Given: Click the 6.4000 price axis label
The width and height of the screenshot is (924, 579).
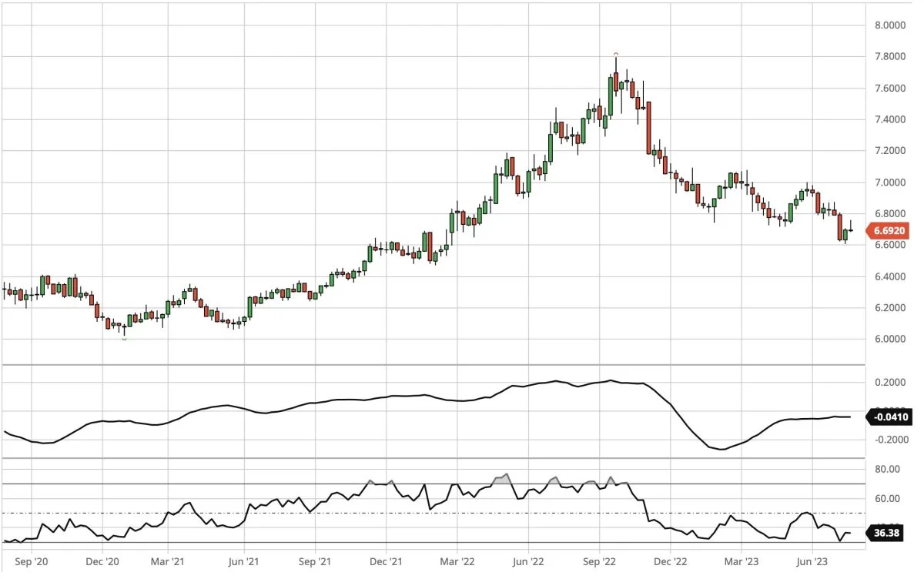Looking at the screenshot, I should 891,276.
